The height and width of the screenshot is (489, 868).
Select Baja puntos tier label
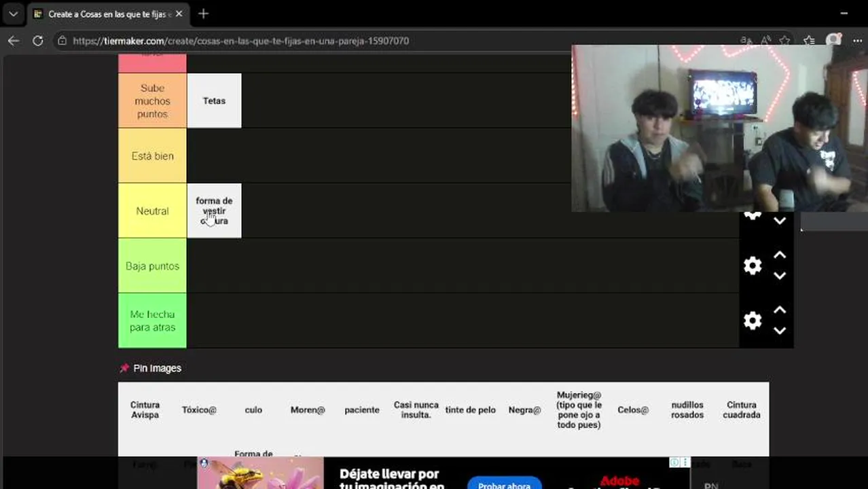pyautogui.click(x=152, y=266)
